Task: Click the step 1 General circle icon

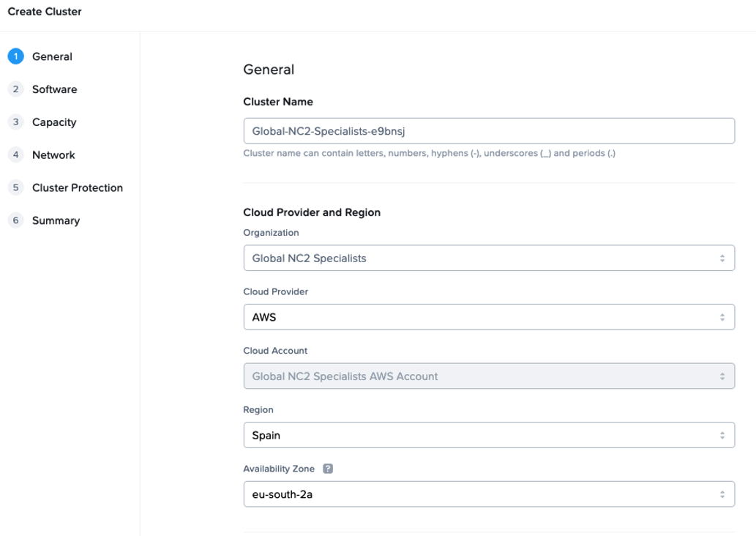Action: click(x=15, y=56)
